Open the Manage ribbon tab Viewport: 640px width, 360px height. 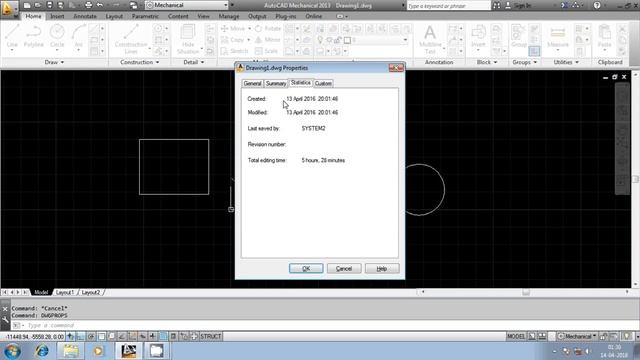(229, 16)
